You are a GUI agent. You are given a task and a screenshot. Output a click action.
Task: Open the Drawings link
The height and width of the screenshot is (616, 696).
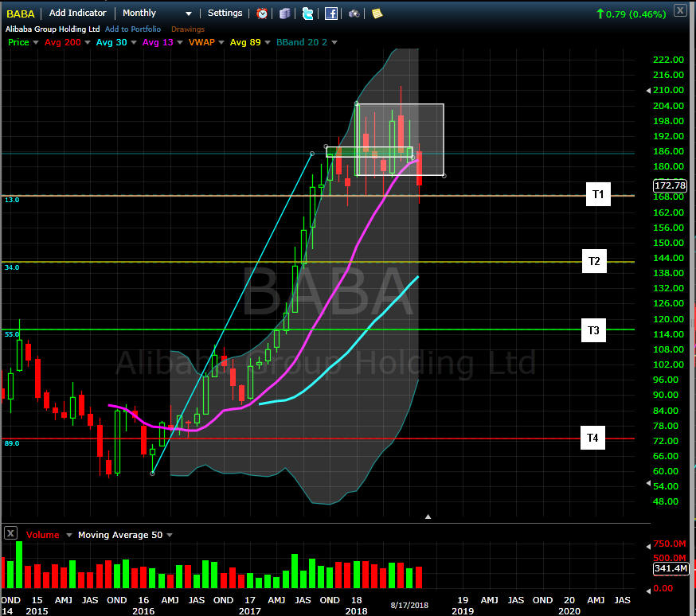[x=188, y=29]
